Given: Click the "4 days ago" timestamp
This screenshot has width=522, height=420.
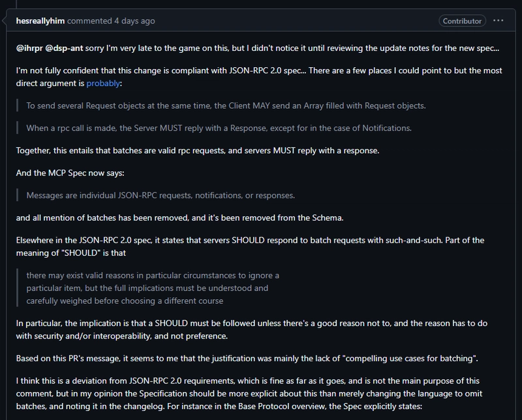Looking at the screenshot, I should click(135, 21).
